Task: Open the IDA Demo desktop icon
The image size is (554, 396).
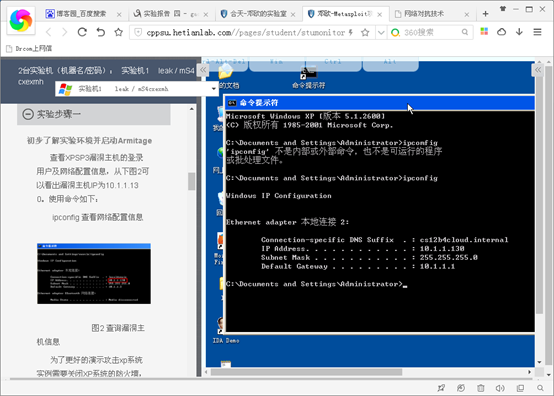Action: (x=225, y=331)
